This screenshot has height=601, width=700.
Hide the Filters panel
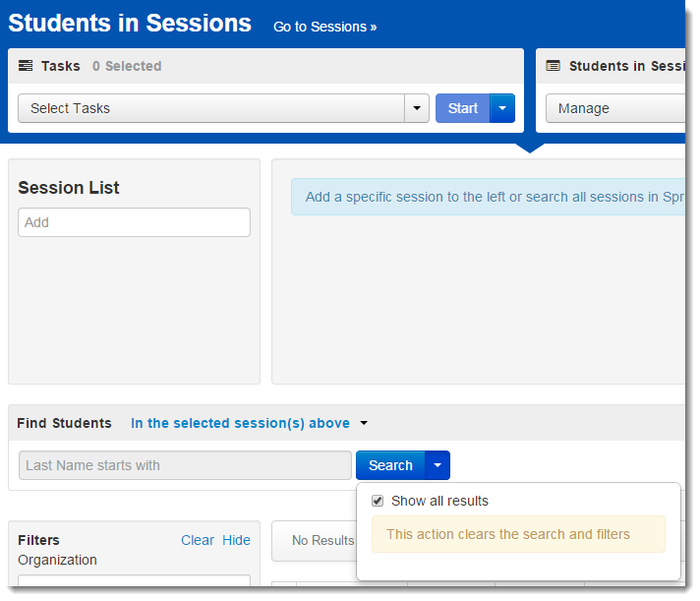(x=236, y=540)
